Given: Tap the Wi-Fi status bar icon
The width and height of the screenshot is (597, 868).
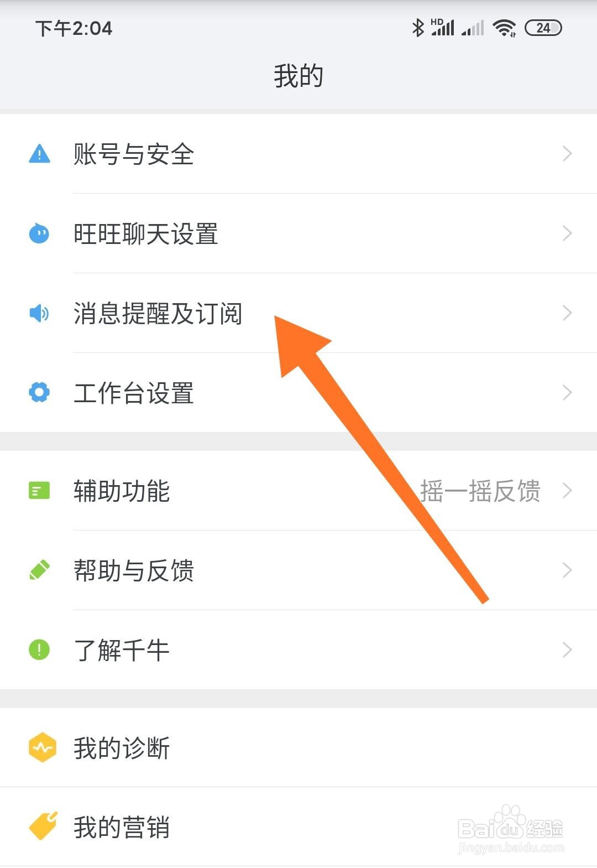Looking at the screenshot, I should point(504,28).
